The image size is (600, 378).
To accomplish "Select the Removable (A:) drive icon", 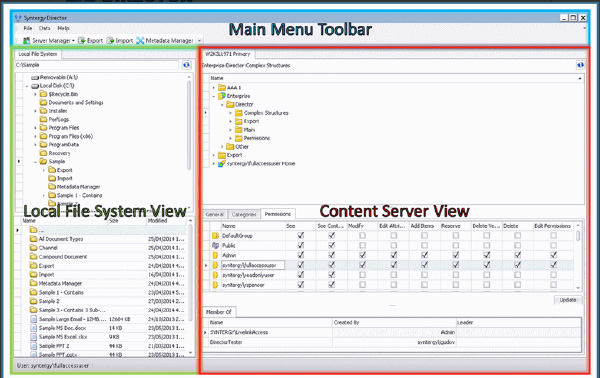I will 35,77.
